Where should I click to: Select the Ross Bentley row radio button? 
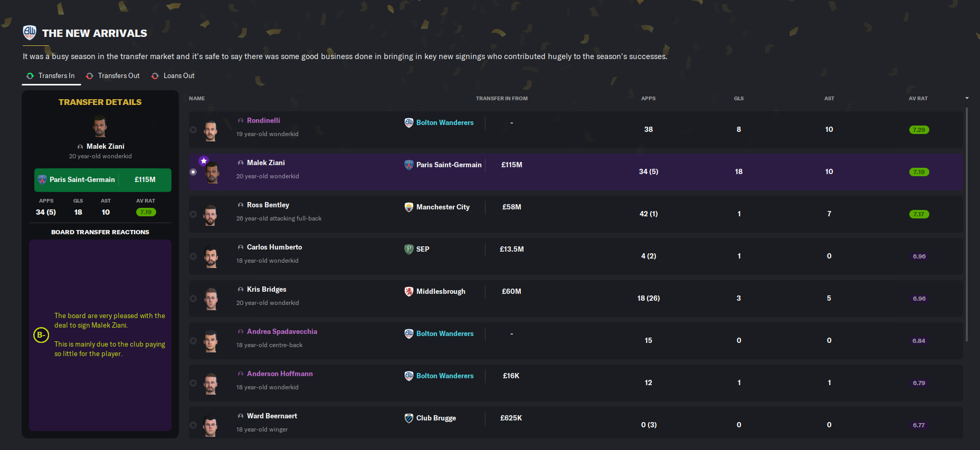tap(193, 214)
